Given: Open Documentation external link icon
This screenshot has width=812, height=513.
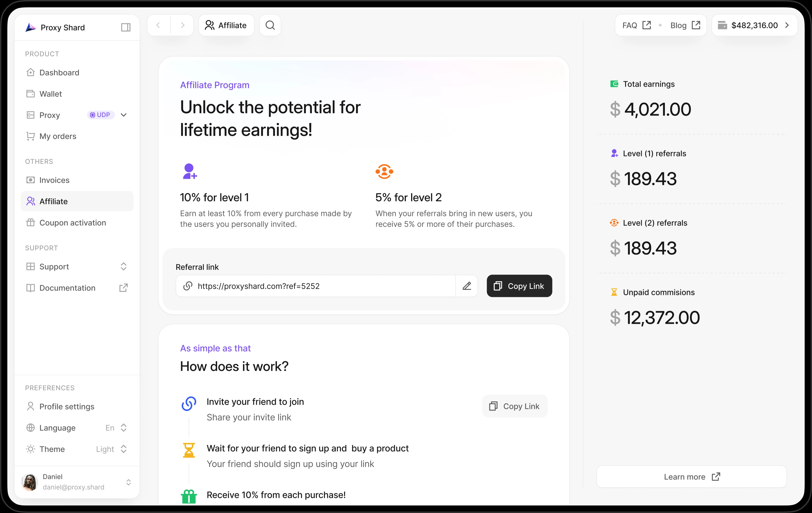Looking at the screenshot, I should 123,288.
